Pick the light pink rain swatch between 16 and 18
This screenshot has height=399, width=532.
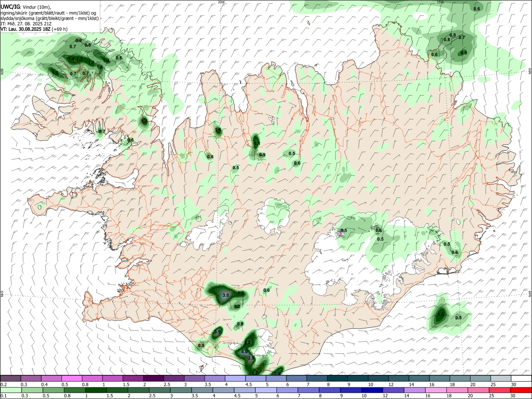pos(436,390)
